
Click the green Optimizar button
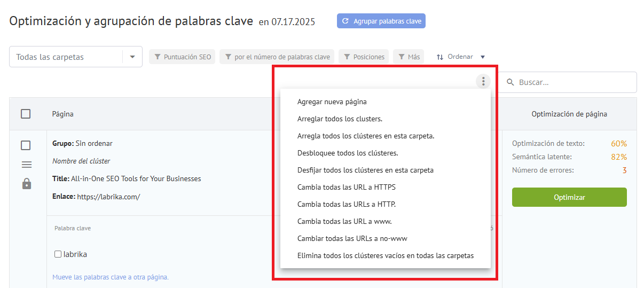pyautogui.click(x=569, y=197)
